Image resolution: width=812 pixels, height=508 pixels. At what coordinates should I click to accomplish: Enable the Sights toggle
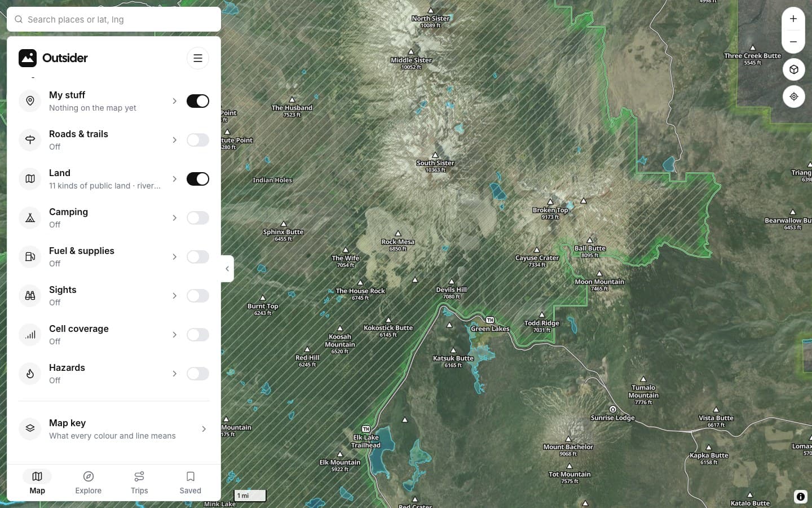[198, 296]
